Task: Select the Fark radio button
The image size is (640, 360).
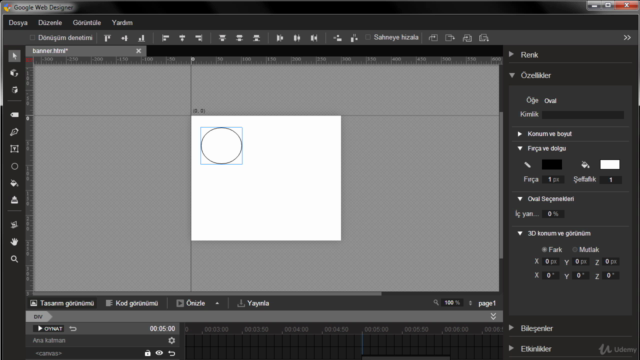Action: (x=544, y=249)
